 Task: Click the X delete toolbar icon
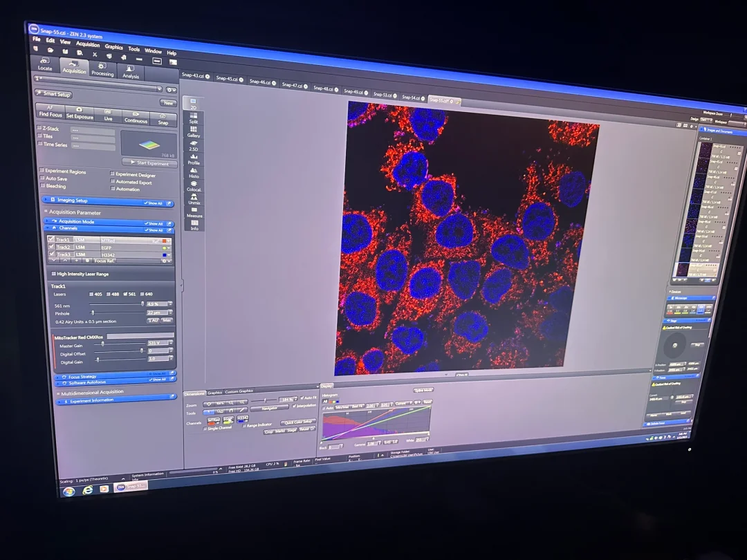[x=95, y=55]
